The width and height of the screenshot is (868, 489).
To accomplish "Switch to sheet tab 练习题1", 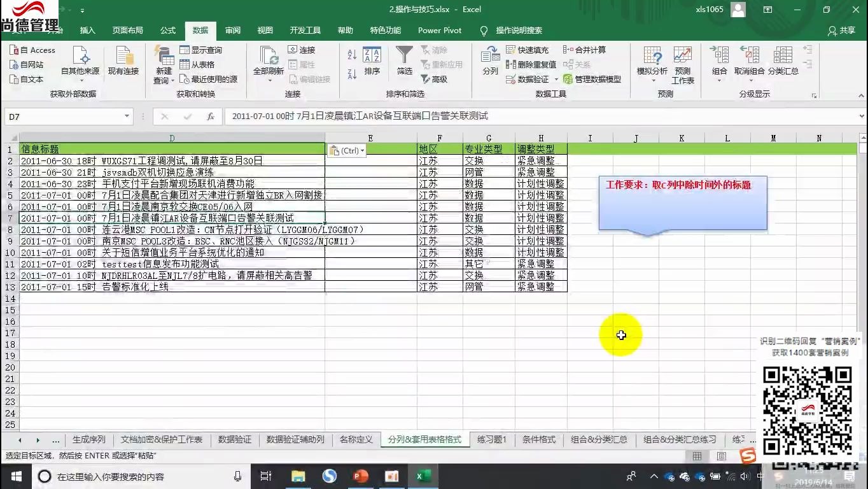I will (x=492, y=440).
